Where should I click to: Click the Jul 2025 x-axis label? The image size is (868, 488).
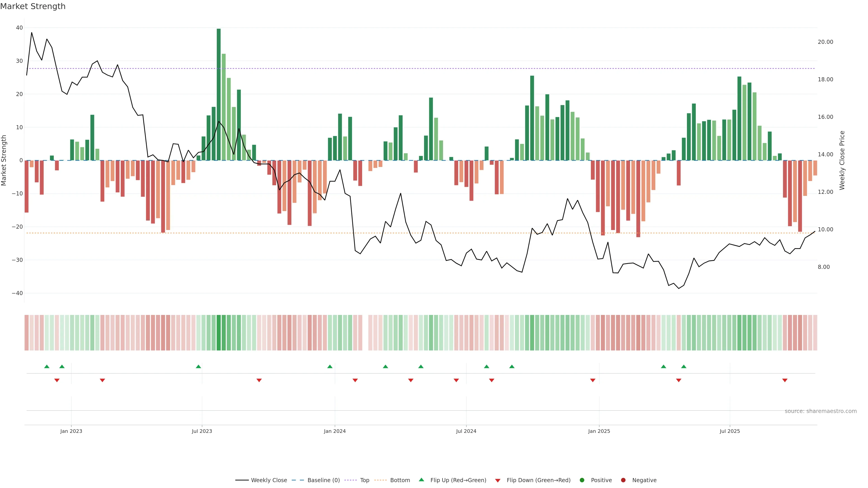pyautogui.click(x=729, y=431)
